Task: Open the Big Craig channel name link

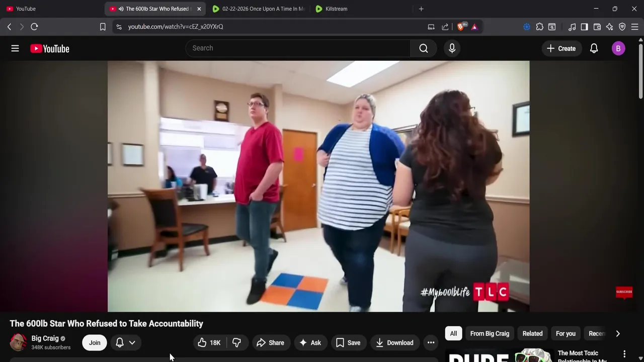Action: click(x=45, y=338)
